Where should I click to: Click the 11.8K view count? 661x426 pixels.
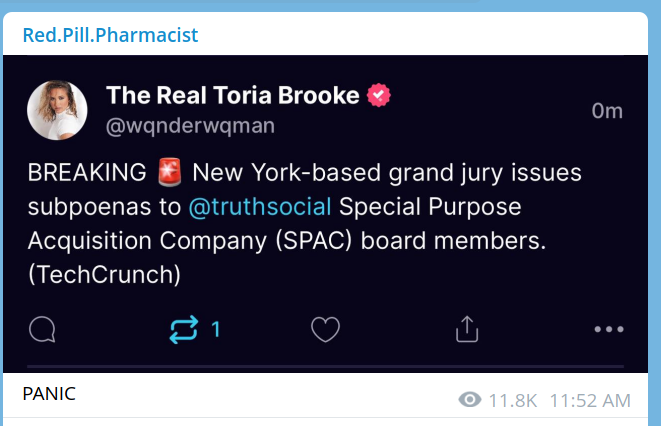click(x=514, y=401)
